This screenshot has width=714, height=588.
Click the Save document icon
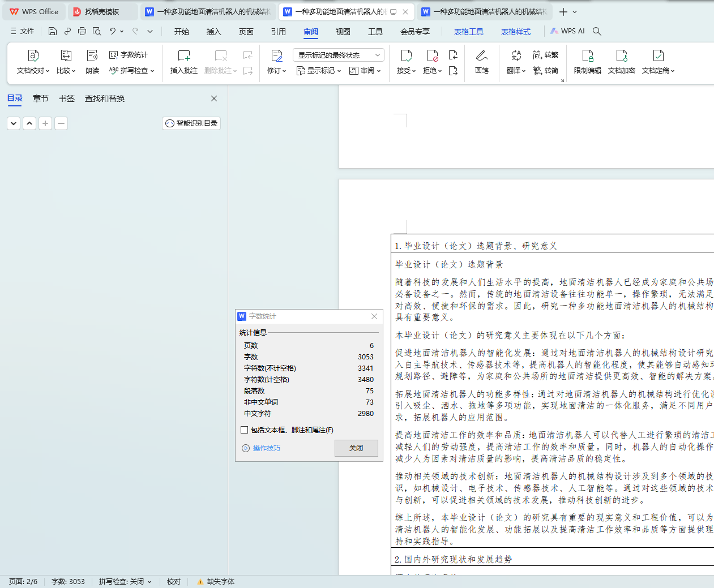click(x=53, y=31)
